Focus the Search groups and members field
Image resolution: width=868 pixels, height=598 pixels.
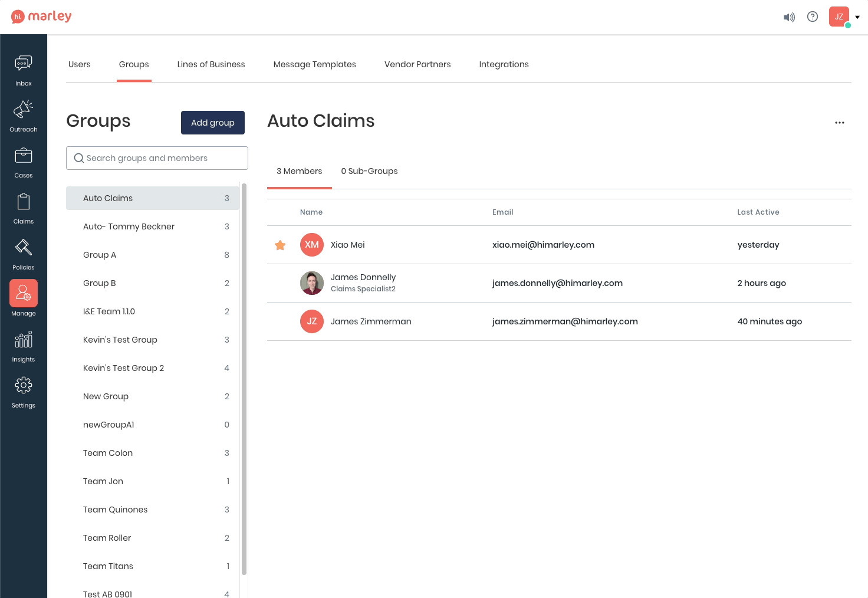tap(157, 158)
